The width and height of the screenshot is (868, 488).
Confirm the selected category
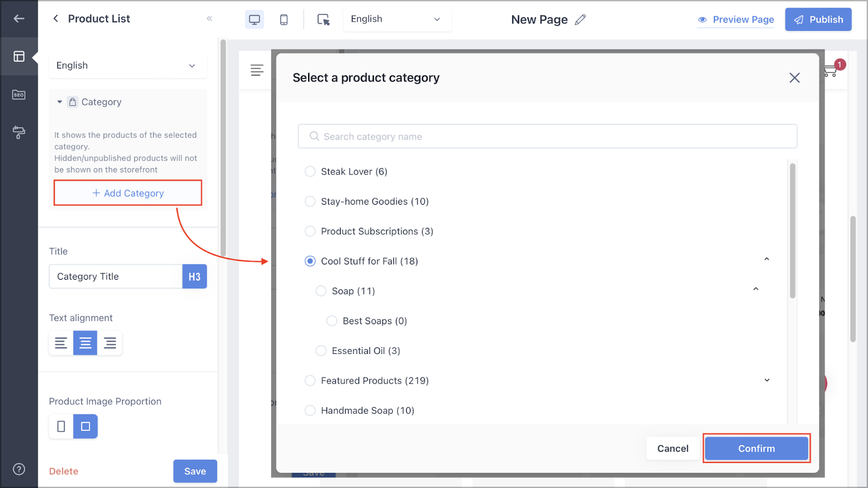[756, 448]
